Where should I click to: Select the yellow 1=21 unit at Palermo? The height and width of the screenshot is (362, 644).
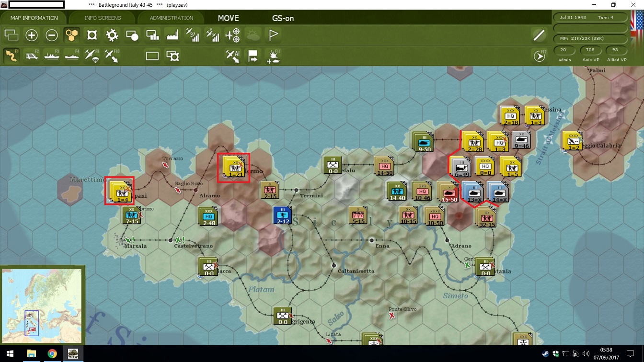click(x=234, y=168)
